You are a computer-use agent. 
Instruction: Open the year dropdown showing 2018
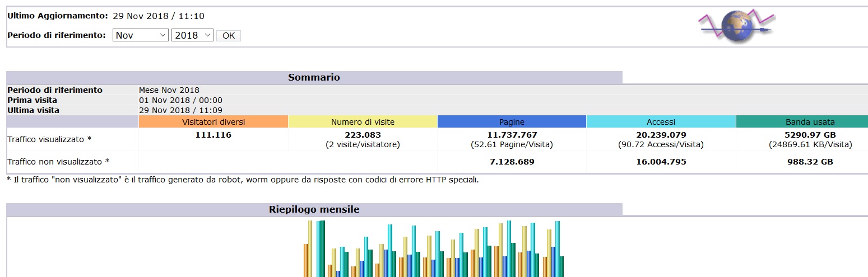click(x=192, y=35)
